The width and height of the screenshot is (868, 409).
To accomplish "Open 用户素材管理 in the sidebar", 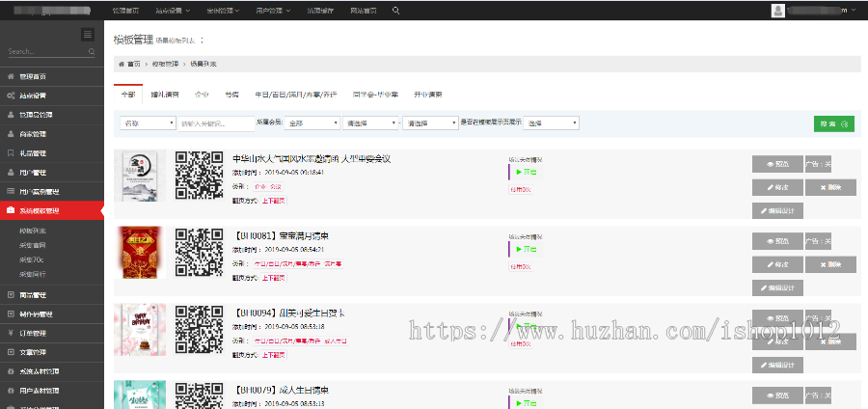I will pyautogui.click(x=52, y=391).
